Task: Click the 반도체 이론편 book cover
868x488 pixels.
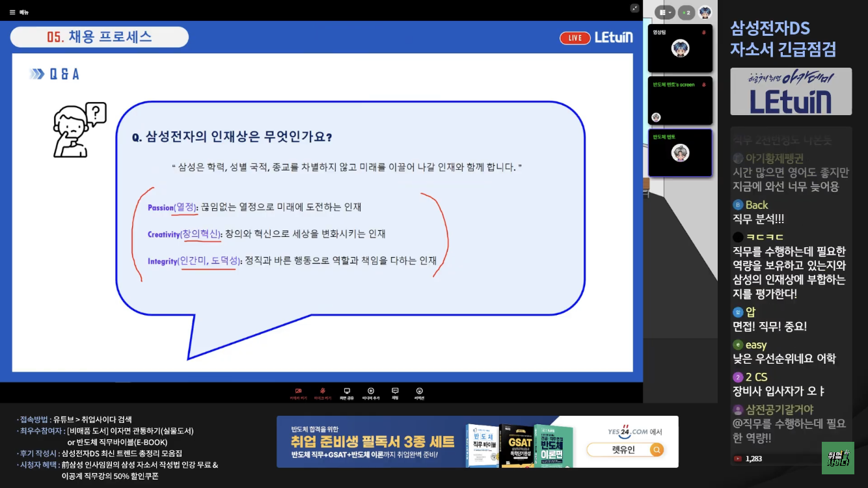Action: pyautogui.click(x=554, y=446)
